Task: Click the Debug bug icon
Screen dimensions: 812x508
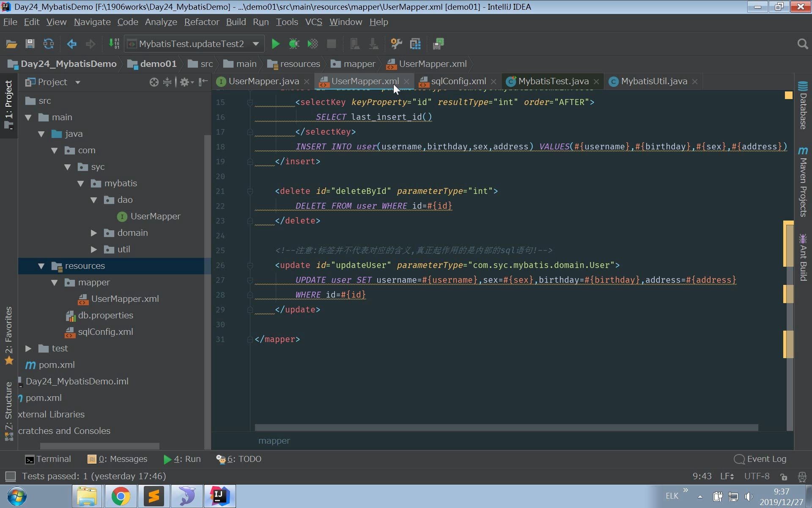Action: pos(294,44)
